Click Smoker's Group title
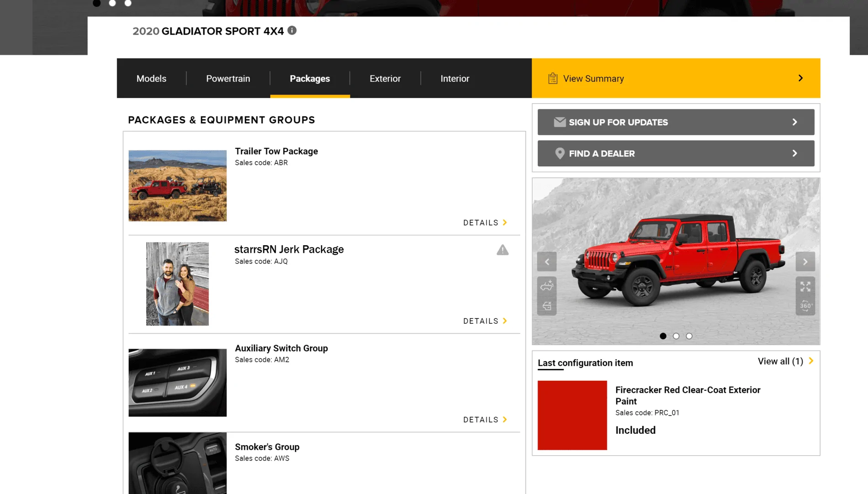The image size is (868, 494). point(267,447)
